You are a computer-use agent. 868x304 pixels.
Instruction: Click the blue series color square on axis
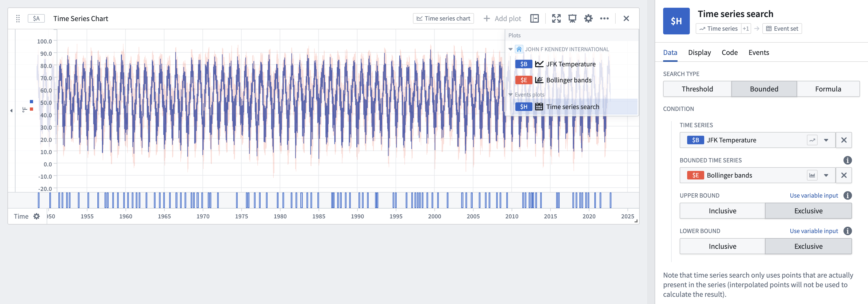(x=31, y=101)
